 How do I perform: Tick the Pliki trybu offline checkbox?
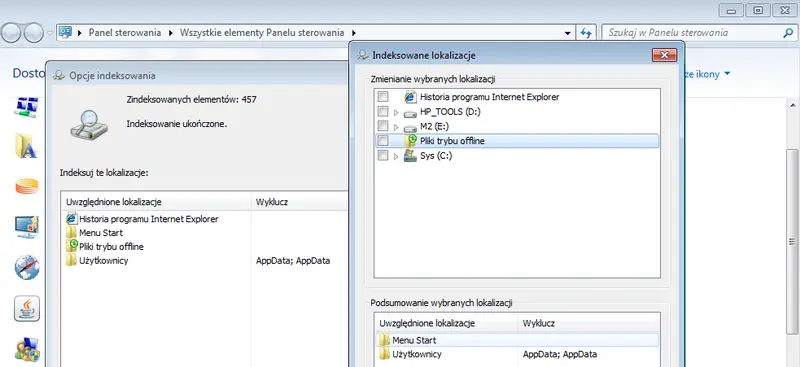click(x=383, y=141)
